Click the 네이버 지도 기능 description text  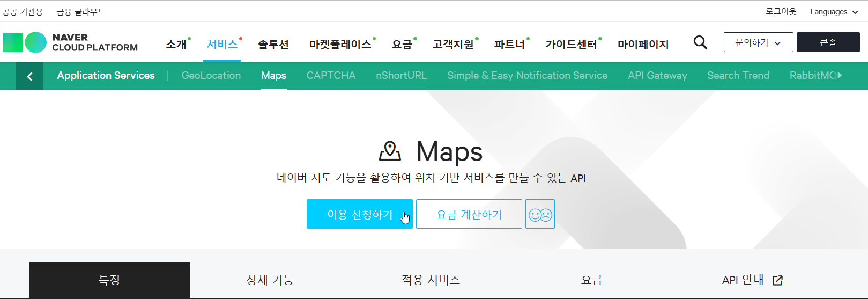coord(431,178)
